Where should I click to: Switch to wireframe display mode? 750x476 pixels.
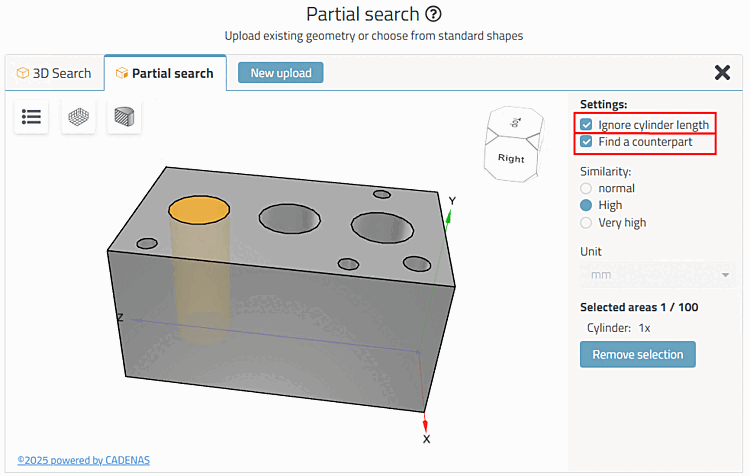click(x=78, y=116)
